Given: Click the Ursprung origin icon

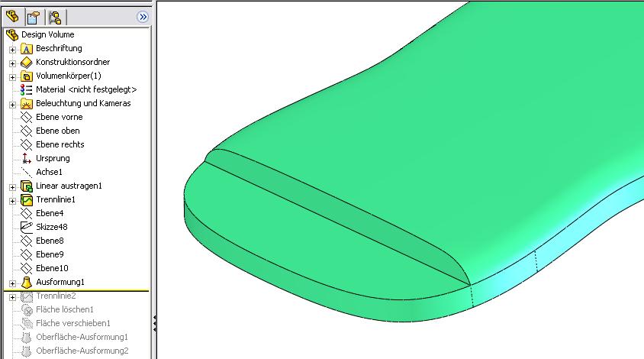Looking at the screenshot, I should [26, 158].
